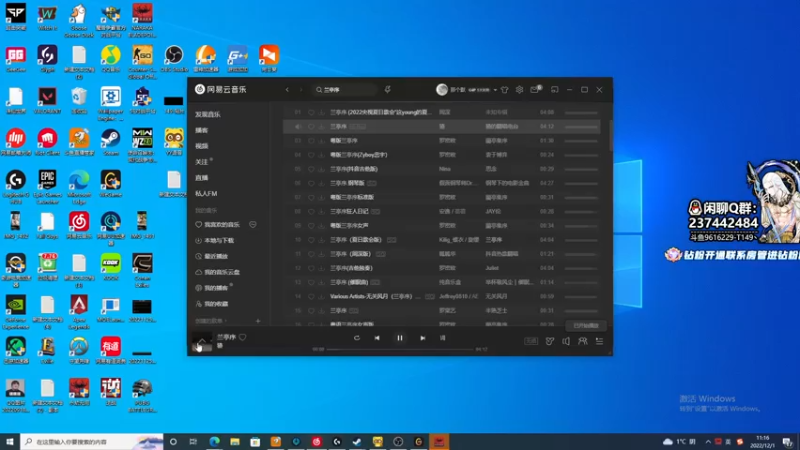
Task: Open Steam desktop shortcut
Action: (x=110, y=142)
